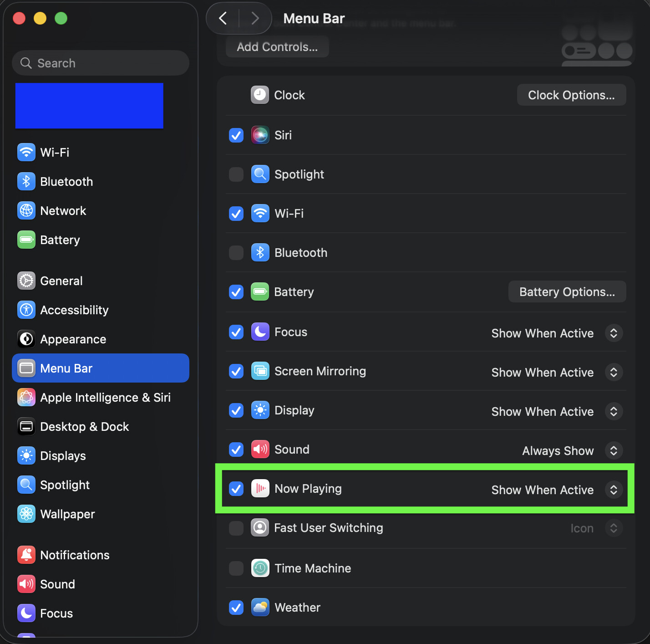
Task: Click the Now Playing waveform icon
Action: (260, 488)
